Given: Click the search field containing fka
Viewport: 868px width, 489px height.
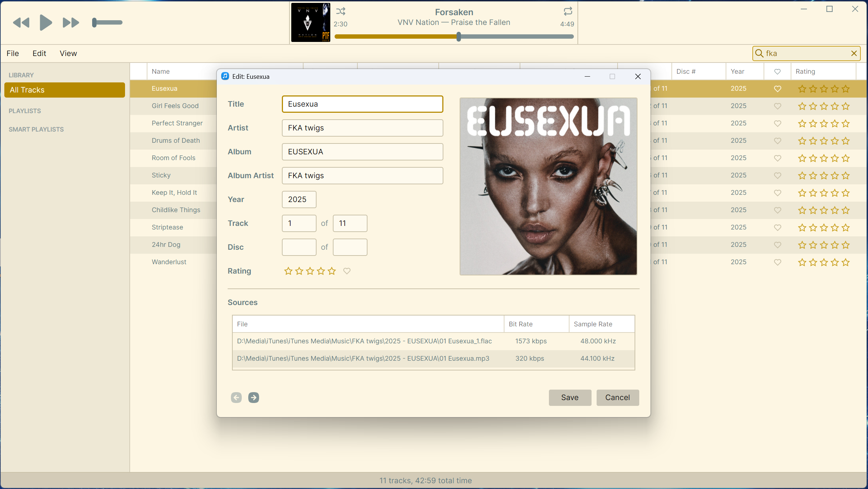Looking at the screenshot, I should (x=806, y=53).
